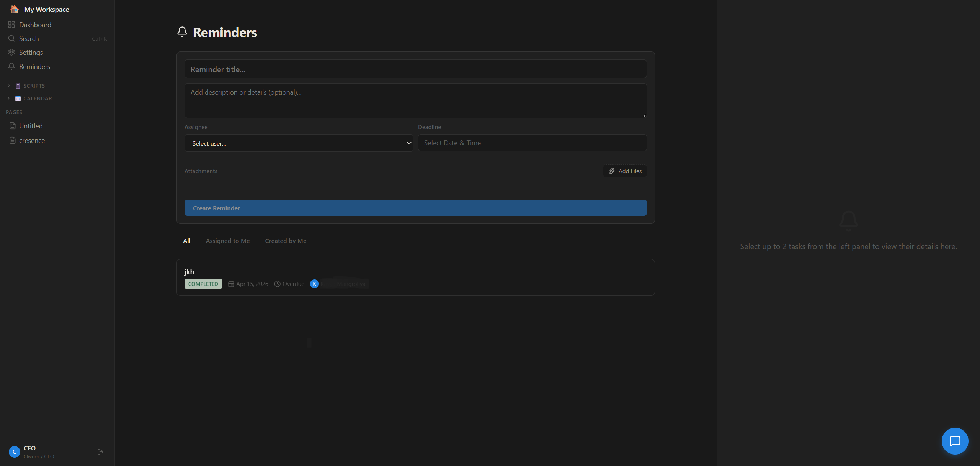Switch to the Created by Me tab
The image size is (980, 466).
[x=286, y=241]
